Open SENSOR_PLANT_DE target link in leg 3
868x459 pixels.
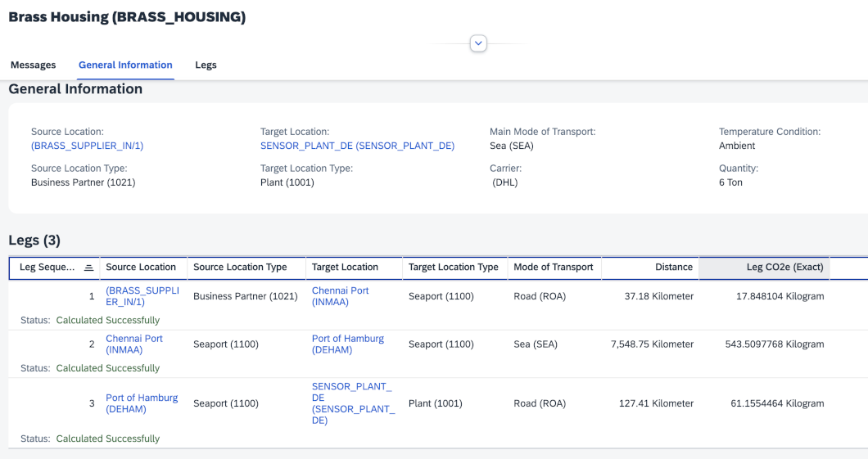(x=353, y=403)
